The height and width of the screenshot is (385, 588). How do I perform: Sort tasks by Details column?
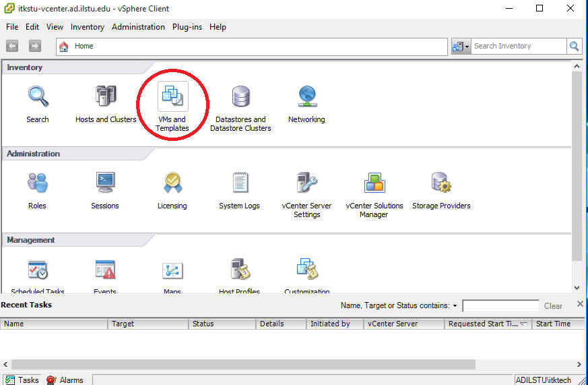pyautogui.click(x=281, y=324)
